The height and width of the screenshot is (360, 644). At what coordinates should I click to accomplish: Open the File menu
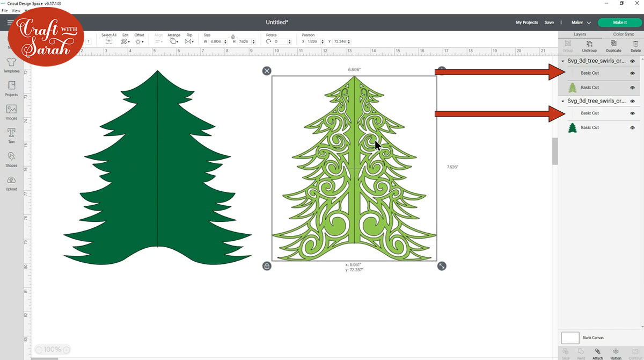[x=4, y=11]
